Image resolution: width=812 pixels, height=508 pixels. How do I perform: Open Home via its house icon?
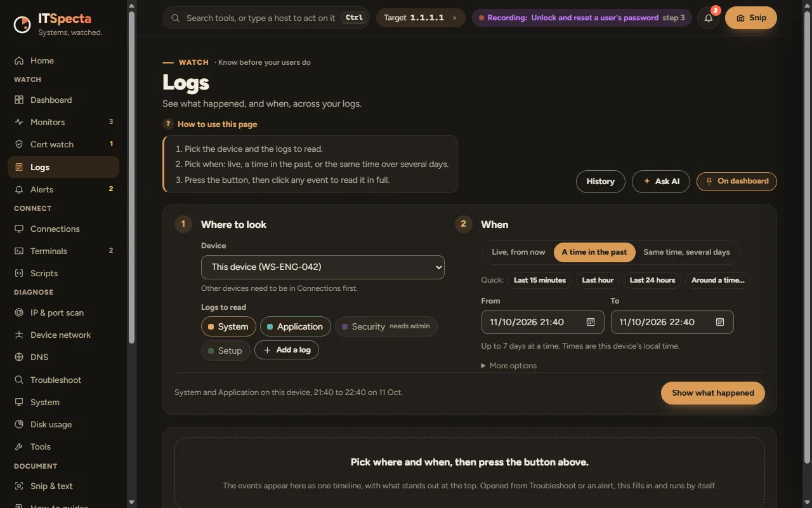point(19,61)
